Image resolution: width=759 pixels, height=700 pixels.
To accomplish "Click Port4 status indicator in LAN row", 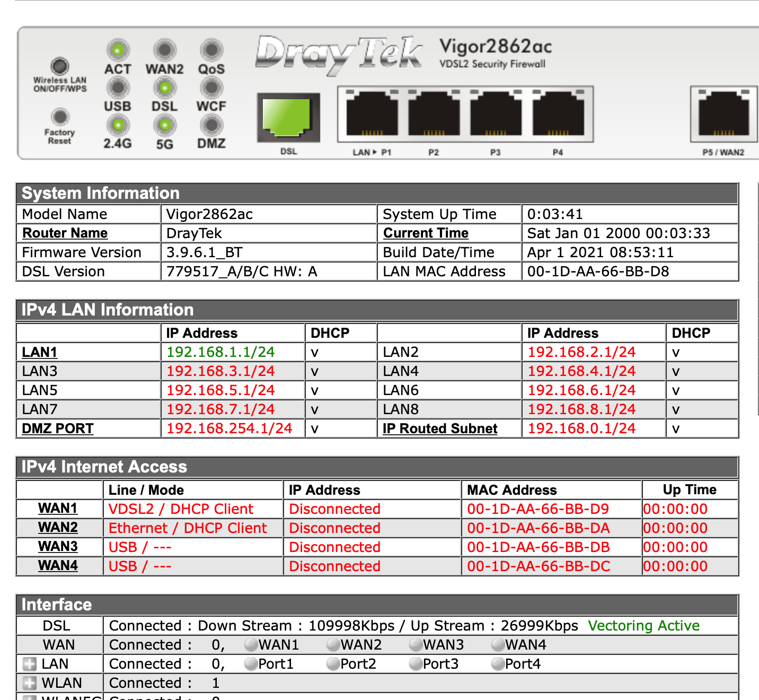I will click(498, 664).
